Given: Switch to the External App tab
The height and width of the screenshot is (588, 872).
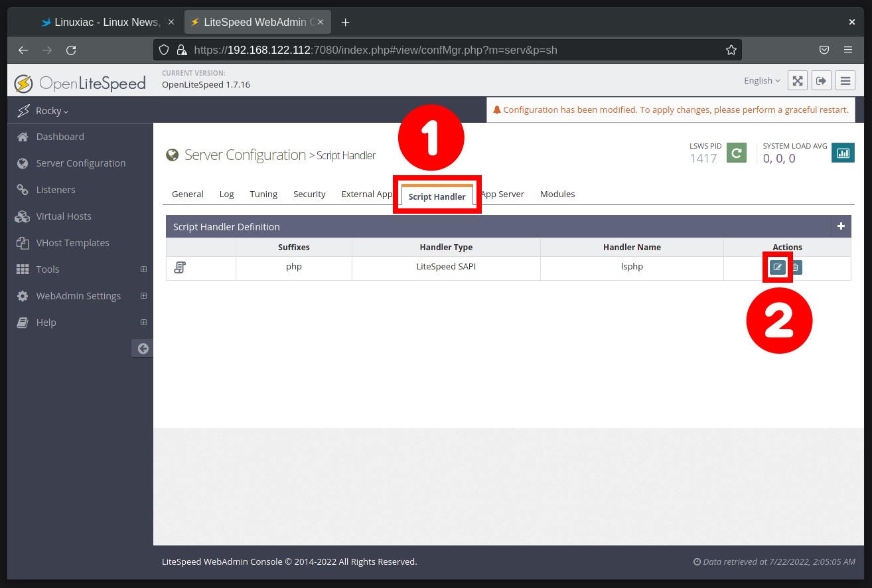Looking at the screenshot, I should point(367,194).
